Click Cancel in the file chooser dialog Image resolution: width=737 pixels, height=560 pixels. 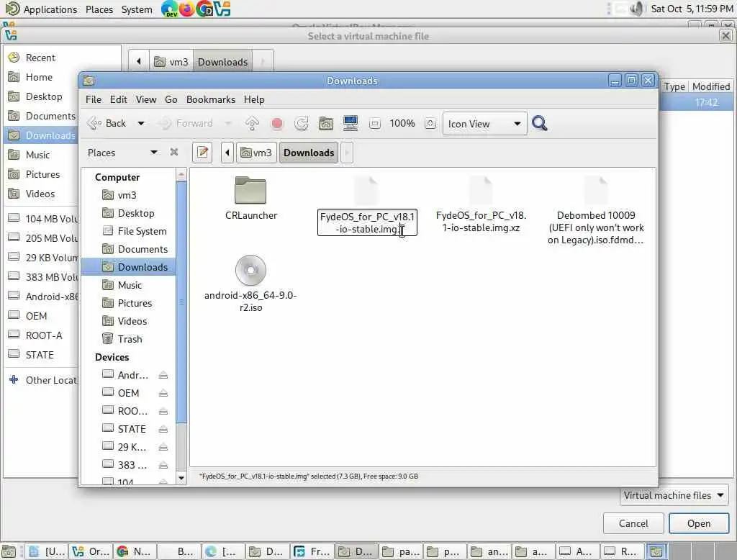[633, 523]
